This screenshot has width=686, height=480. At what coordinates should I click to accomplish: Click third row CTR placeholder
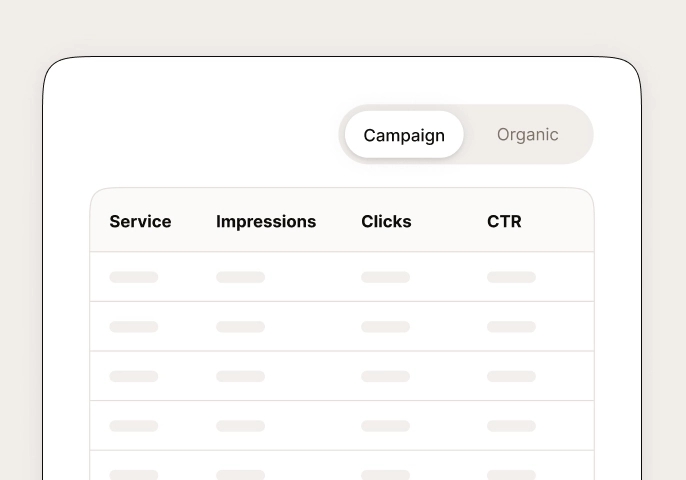pos(511,376)
